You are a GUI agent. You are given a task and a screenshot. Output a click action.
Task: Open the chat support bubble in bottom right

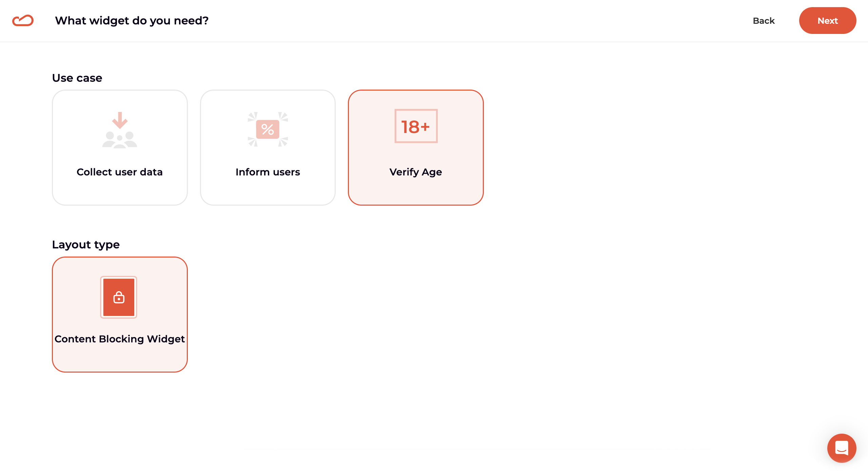click(842, 448)
